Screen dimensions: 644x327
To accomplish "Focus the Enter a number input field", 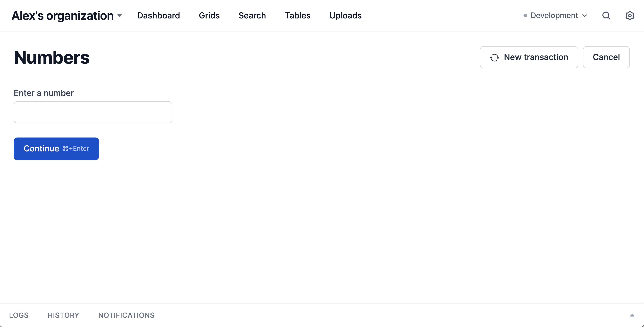I will (x=93, y=112).
